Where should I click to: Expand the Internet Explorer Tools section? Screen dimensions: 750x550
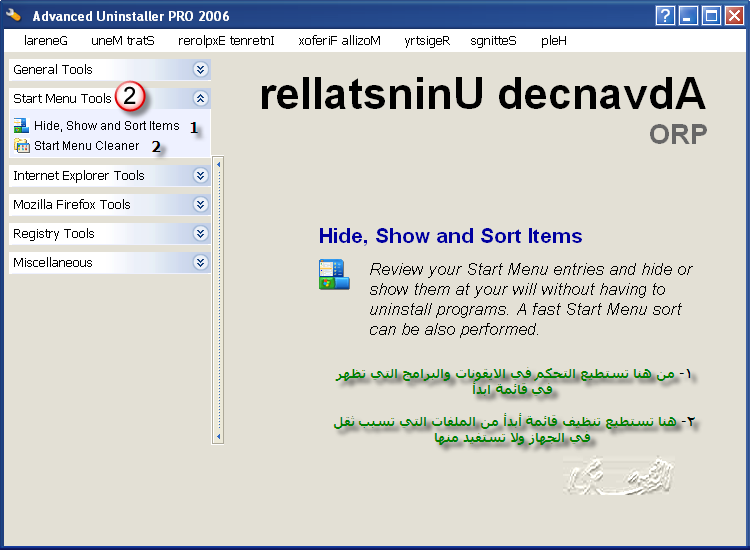(x=200, y=176)
